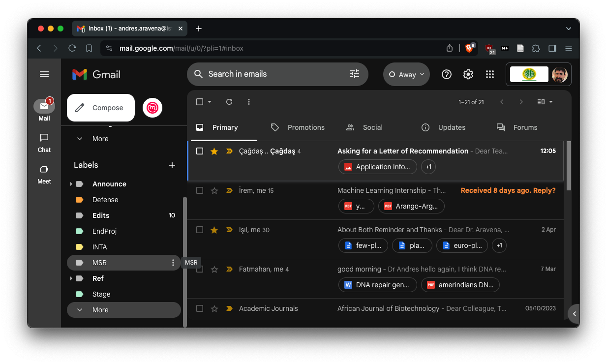Click the Compose button
The height and width of the screenshot is (364, 607).
pyautogui.click(x=101, y=108)
